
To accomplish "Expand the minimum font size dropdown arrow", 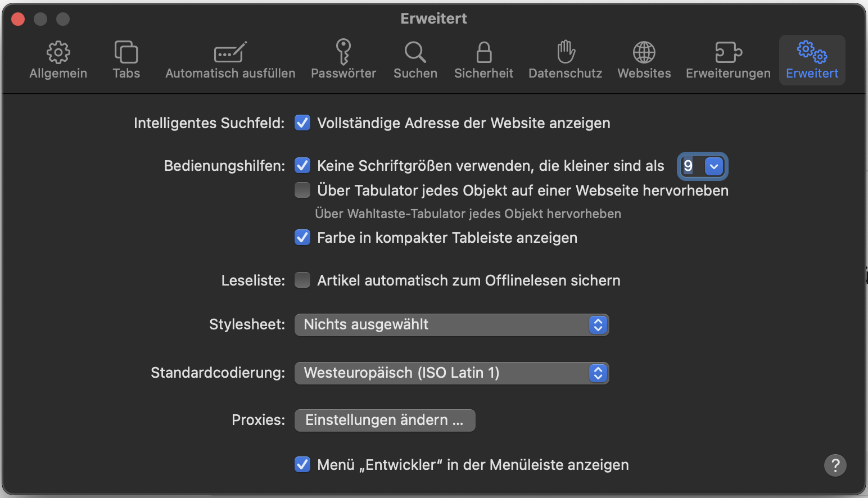I will (714, 166).
